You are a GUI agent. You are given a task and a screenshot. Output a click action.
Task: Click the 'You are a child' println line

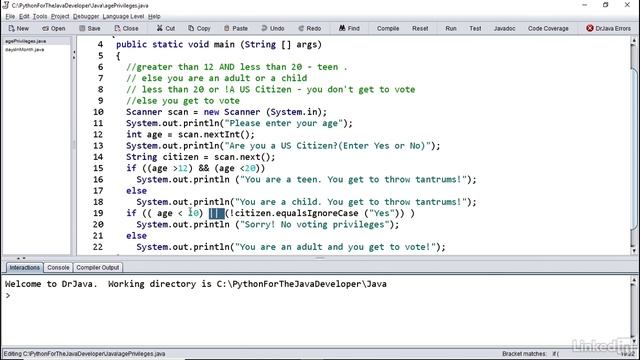point(307,202)
